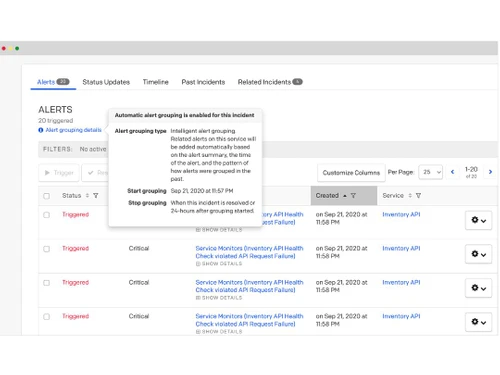Open the Related Incidents tab

click(270, 82)
